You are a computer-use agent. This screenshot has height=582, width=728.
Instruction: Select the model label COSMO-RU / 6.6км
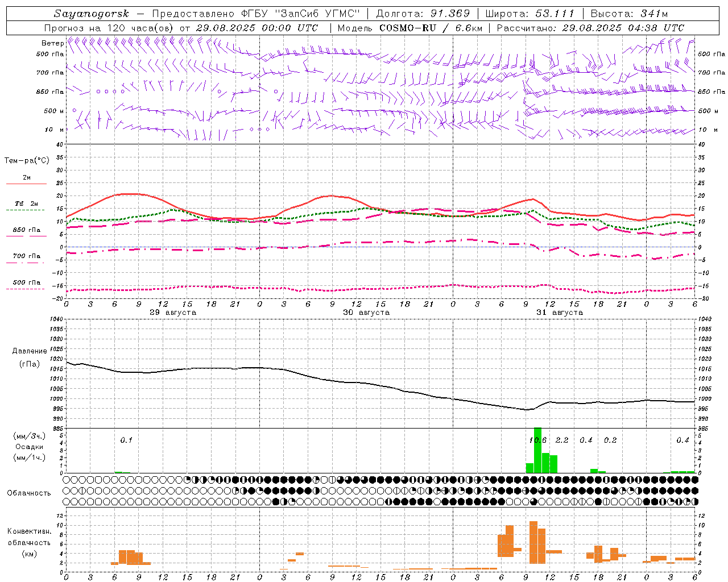click(x=431, y=28)
